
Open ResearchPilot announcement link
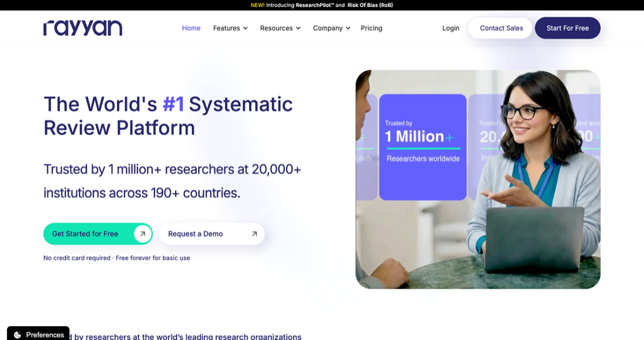click(314, 5)
